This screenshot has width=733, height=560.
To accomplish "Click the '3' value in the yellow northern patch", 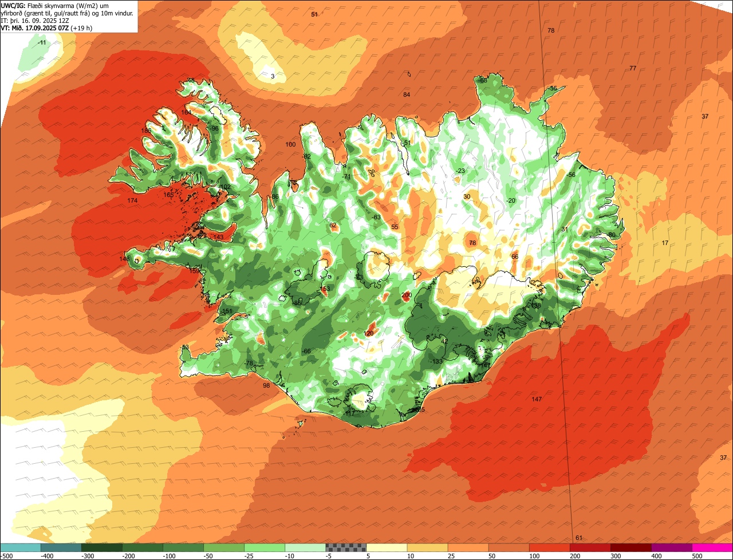I will coord(273,76).
